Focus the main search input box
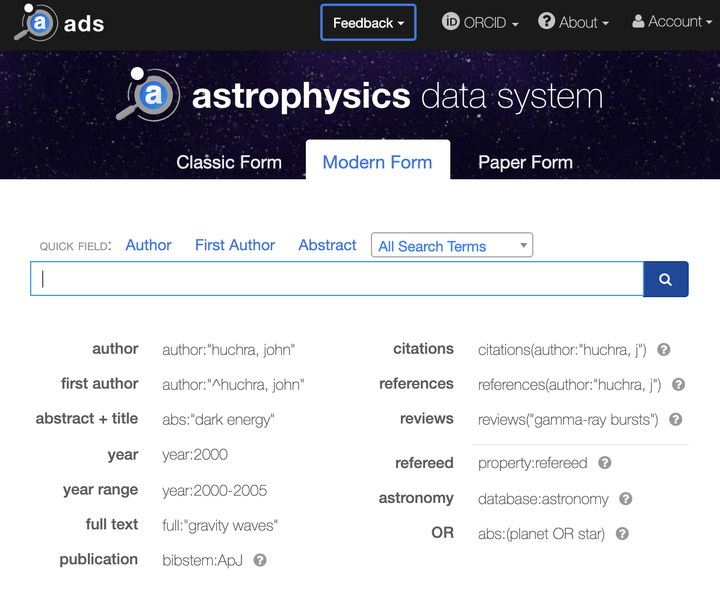720x604 pixels. pos(337,279)
